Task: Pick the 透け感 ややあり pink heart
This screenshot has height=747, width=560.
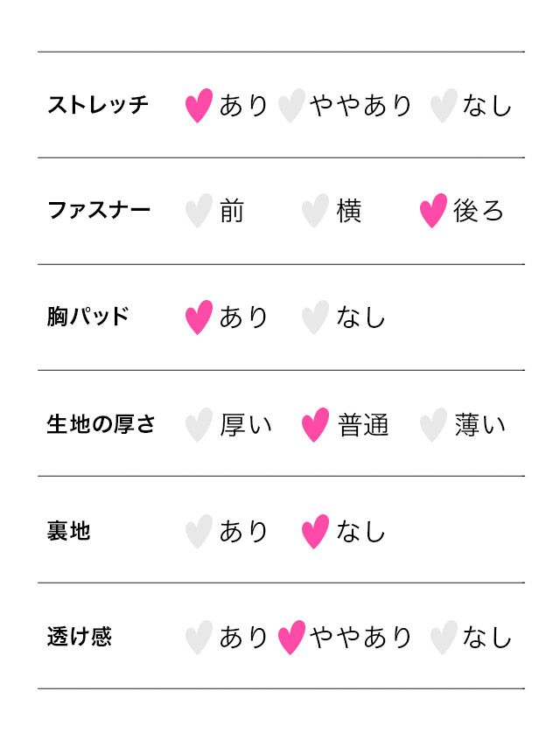Action: 291,637
